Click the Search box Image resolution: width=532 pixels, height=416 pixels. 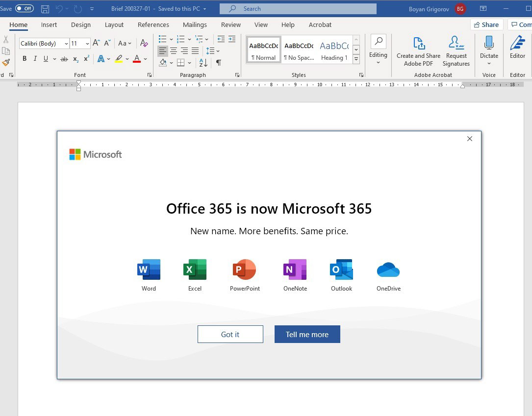click(x=298, y=9)
